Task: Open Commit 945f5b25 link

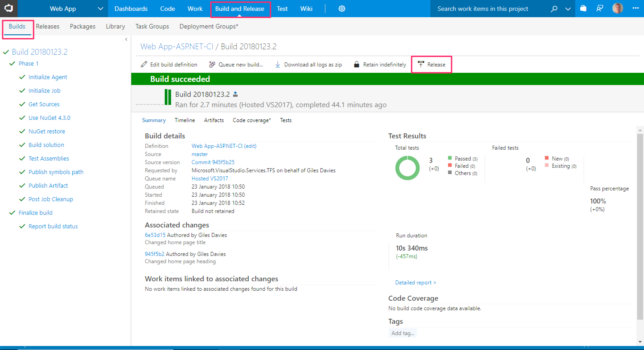Action: [x=213, y=162]
